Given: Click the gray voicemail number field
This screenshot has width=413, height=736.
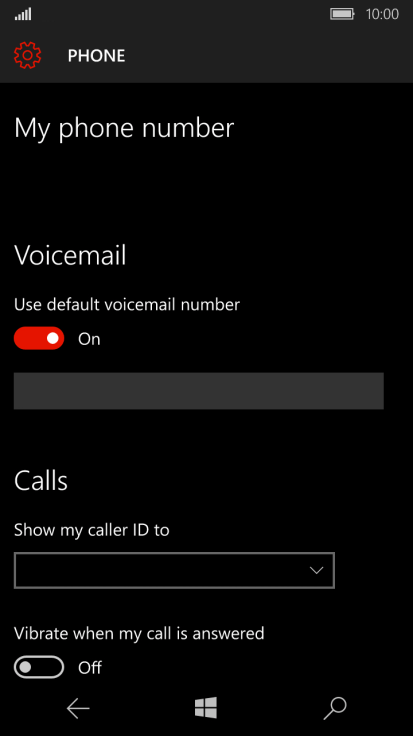Looking at the screenshot, I should 199,391.
